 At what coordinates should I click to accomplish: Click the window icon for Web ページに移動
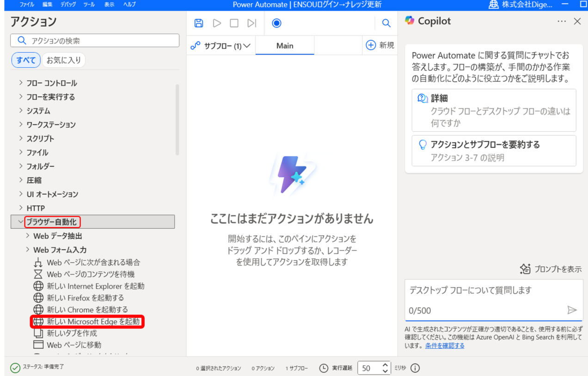[x=38, y=345]
